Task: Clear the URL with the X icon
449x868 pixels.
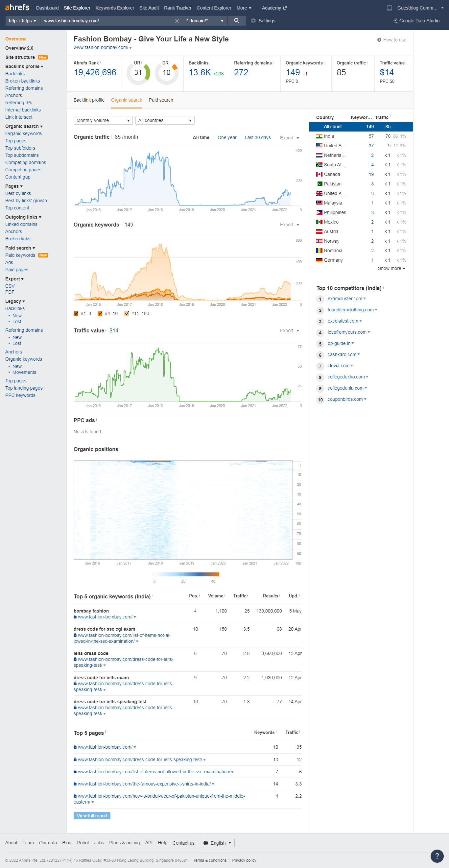Action: (177, 21)
